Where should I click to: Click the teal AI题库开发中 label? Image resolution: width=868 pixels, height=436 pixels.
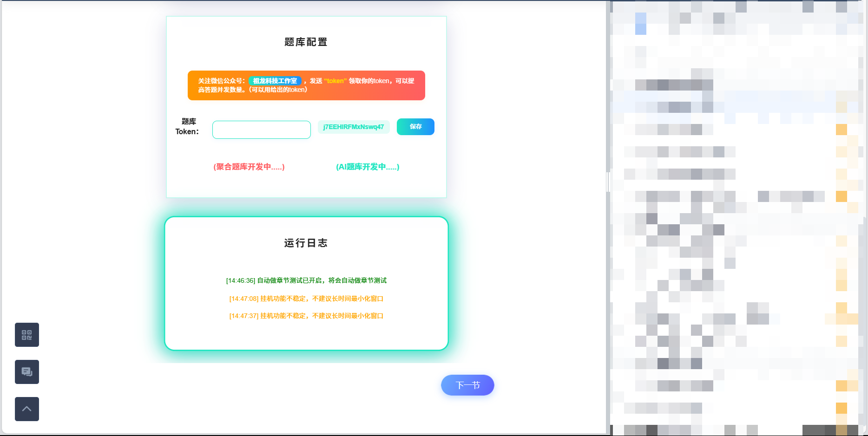368,167
